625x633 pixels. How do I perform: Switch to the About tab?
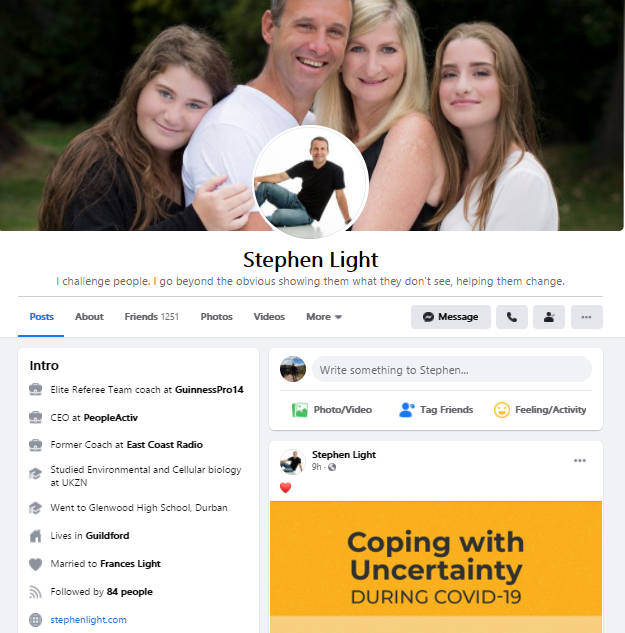pos(89,317)
